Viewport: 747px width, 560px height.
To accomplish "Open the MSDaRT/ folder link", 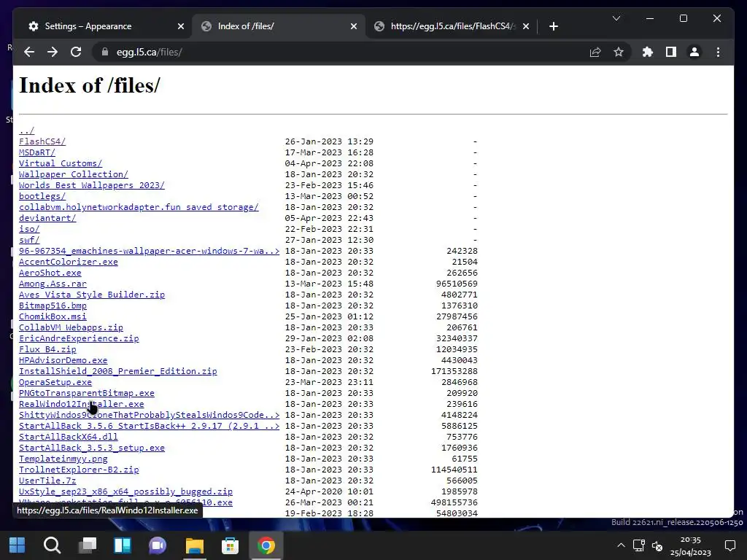I will pyautogui.click(x=37, y=152).
